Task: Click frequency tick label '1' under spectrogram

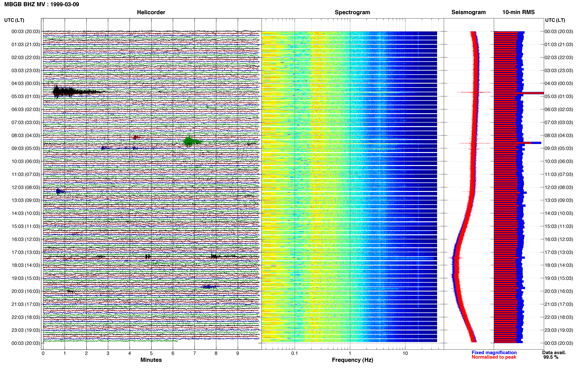Action: pos(350,353)
